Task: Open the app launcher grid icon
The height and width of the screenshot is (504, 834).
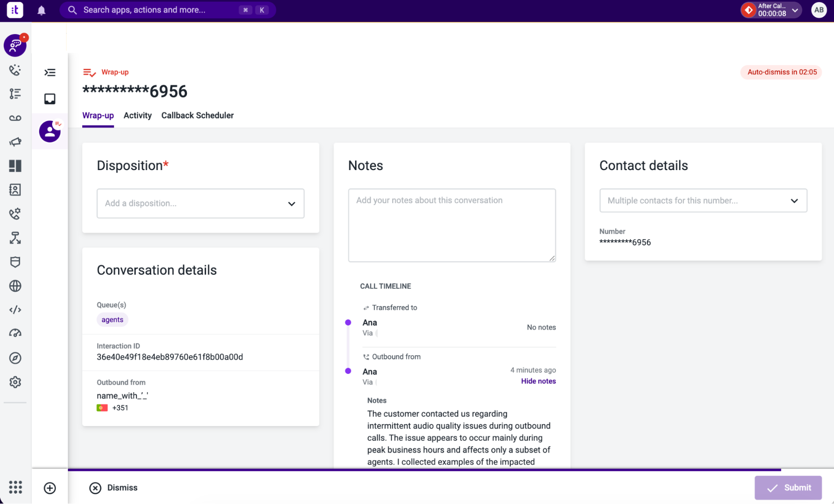Action: [x=15, y=487]
